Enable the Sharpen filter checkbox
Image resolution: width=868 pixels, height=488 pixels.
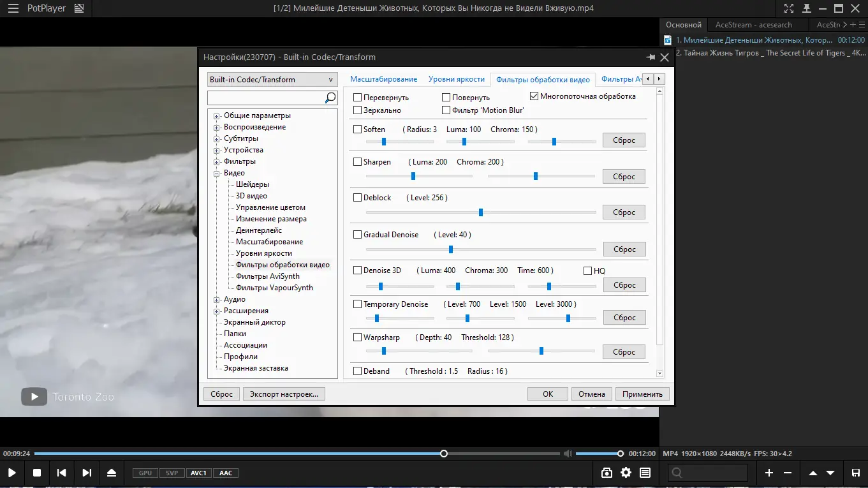[x=358, y=162]
